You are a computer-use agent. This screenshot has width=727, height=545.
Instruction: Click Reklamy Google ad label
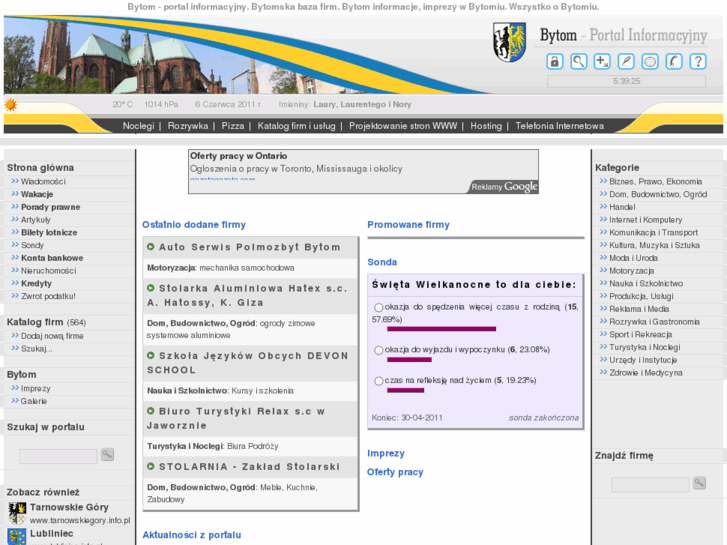click(x=504, y=186)
